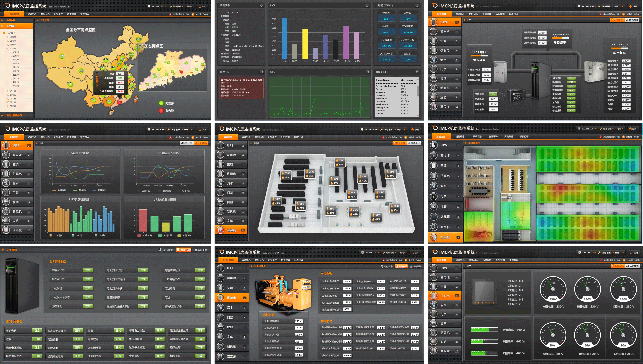Refresh the 计数器 (WMI) counters panel
The width and height of the screenshot is (643, 364).
click(417, 6)
